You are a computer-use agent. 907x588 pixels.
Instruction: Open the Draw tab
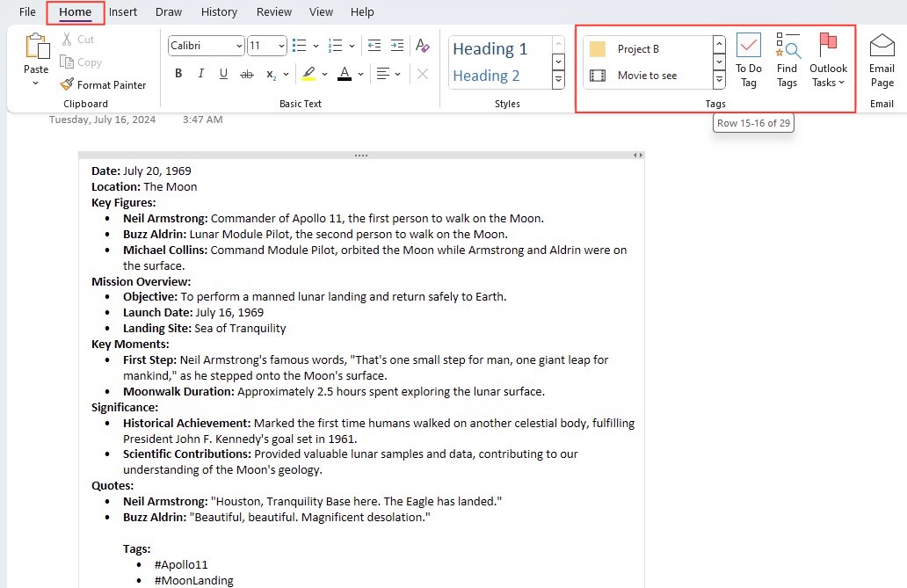[x=169, y=12]
